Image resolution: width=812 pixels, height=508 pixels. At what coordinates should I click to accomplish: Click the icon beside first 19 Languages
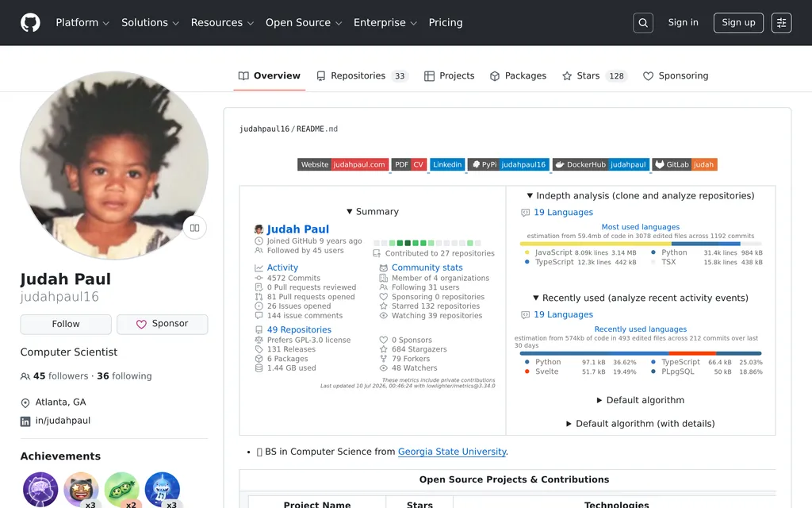point(525,213)
